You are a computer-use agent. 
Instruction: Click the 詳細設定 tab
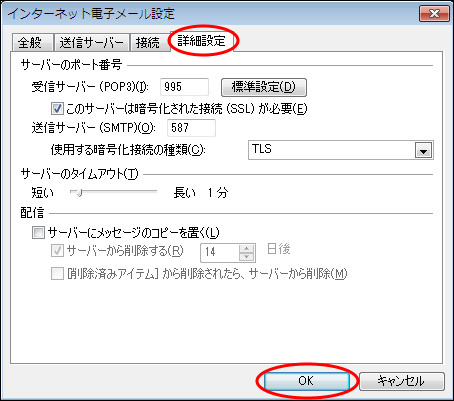click(203, 41)
